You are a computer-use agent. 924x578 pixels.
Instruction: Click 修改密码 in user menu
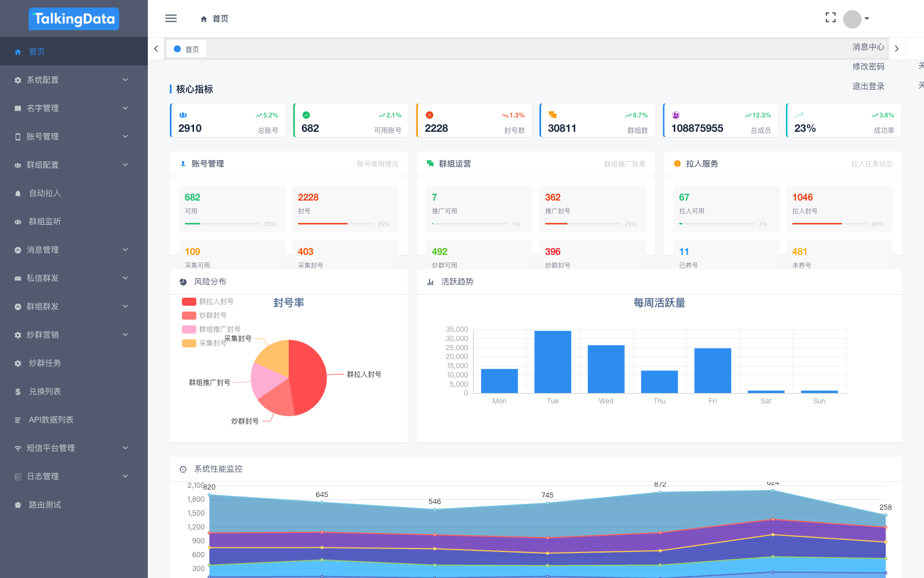coord(868,66)
